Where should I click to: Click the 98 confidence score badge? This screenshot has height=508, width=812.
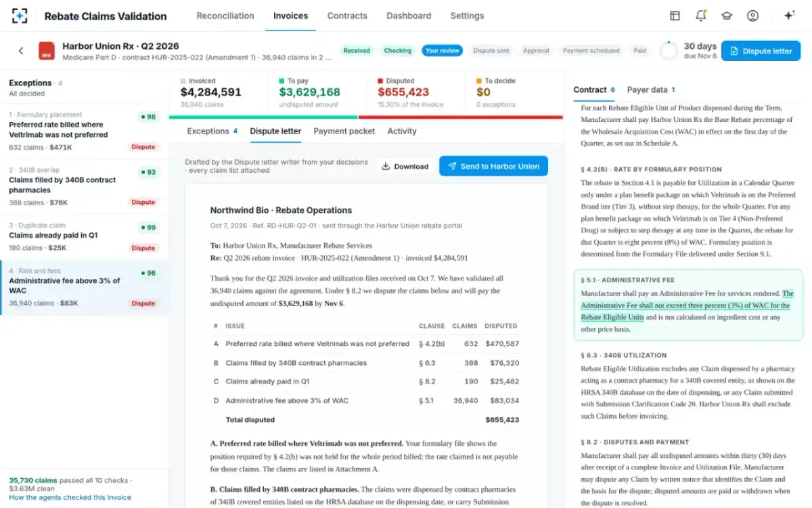pos(148,117)
